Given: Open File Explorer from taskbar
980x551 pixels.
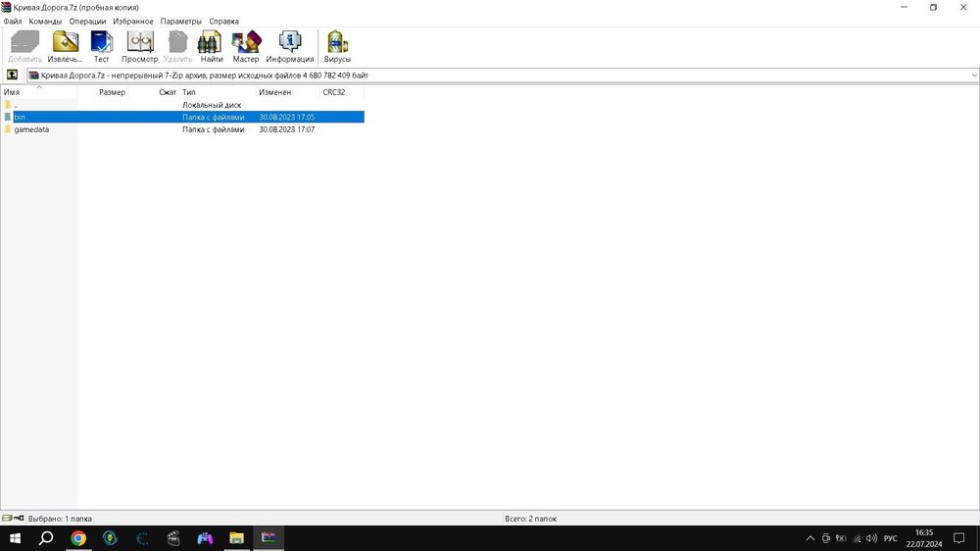Looking at the screenshot, I should 236,538.
